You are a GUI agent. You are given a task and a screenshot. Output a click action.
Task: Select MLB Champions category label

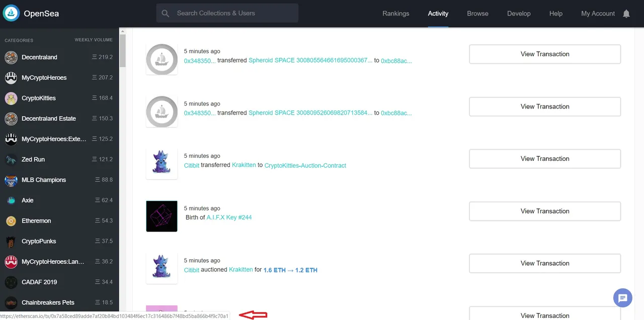tap(44, 180)
